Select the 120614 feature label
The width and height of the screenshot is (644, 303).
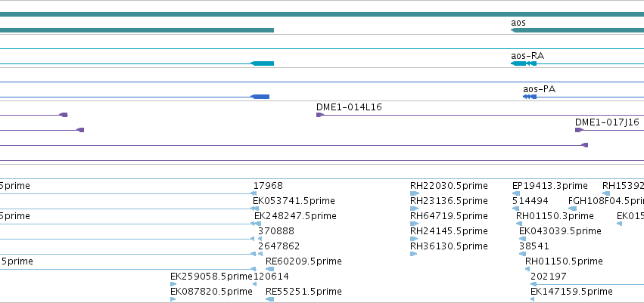coord(271,277)
